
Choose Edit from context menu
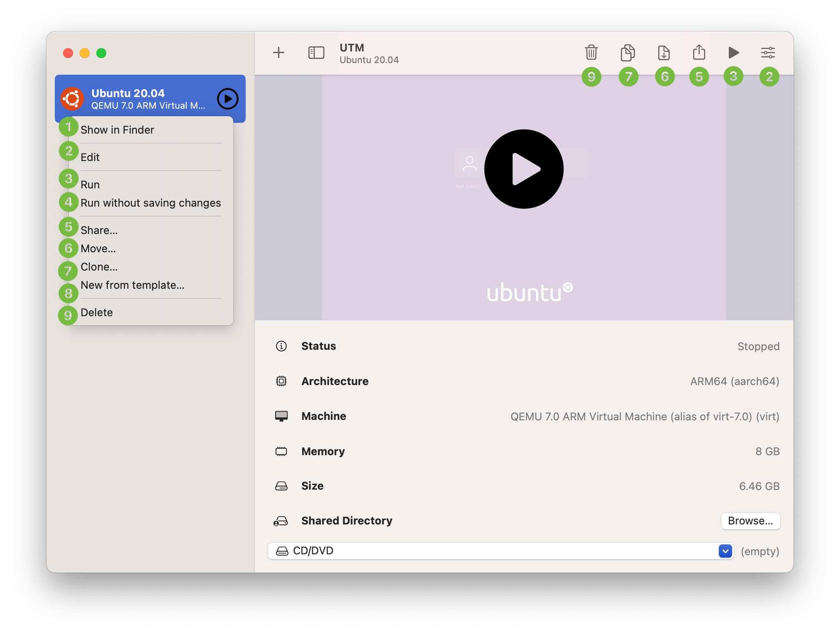click(x=90, y=157)
